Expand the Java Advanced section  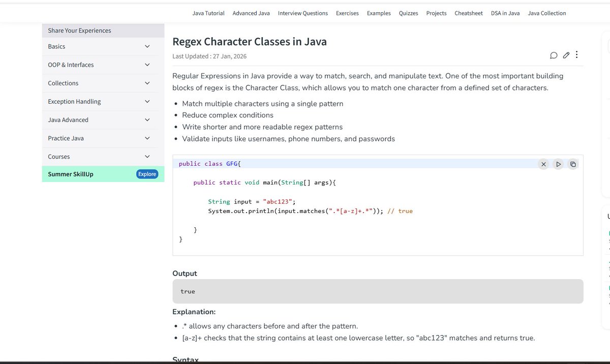tap(147, 119)
